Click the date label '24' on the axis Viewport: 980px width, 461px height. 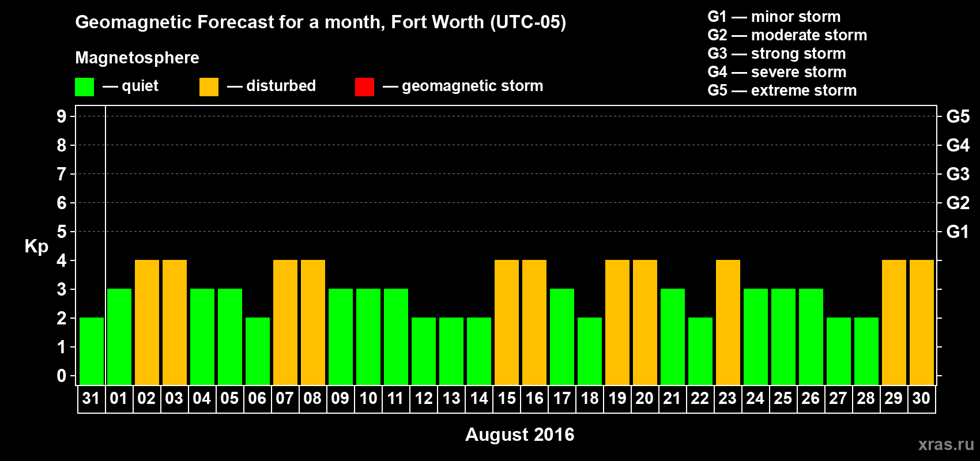click(x=755, y=398)
